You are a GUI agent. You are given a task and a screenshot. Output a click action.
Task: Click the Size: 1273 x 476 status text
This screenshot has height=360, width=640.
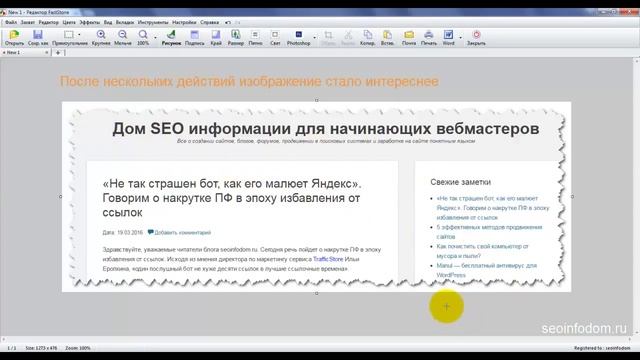pos(41,348)
